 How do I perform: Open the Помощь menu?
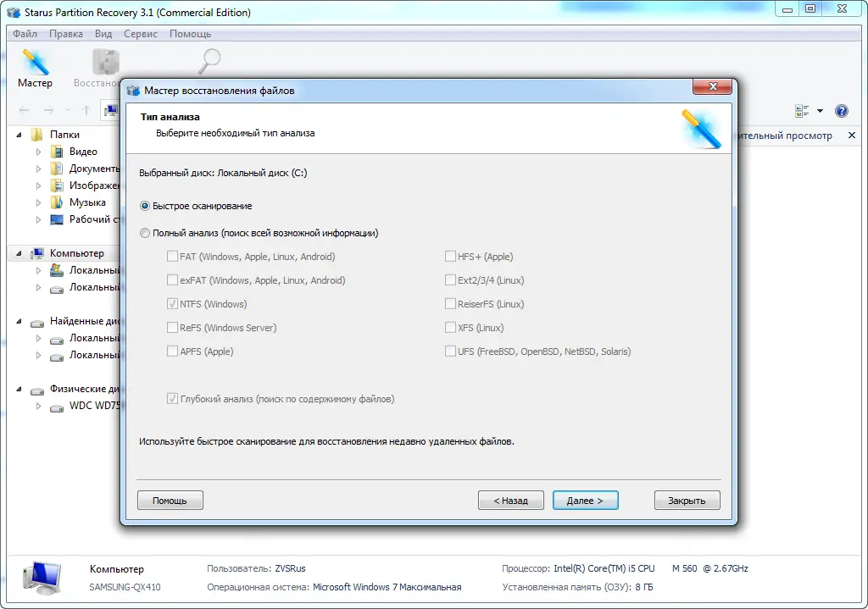coord(190,34)
